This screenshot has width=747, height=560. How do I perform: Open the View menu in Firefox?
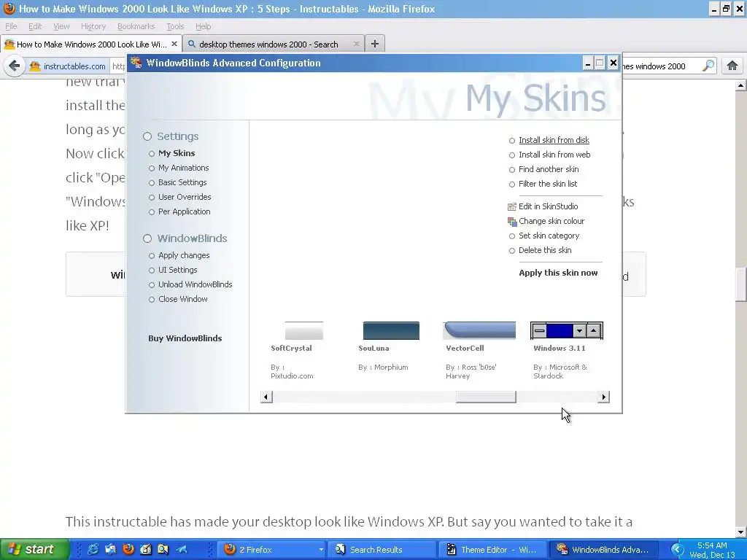61,26
